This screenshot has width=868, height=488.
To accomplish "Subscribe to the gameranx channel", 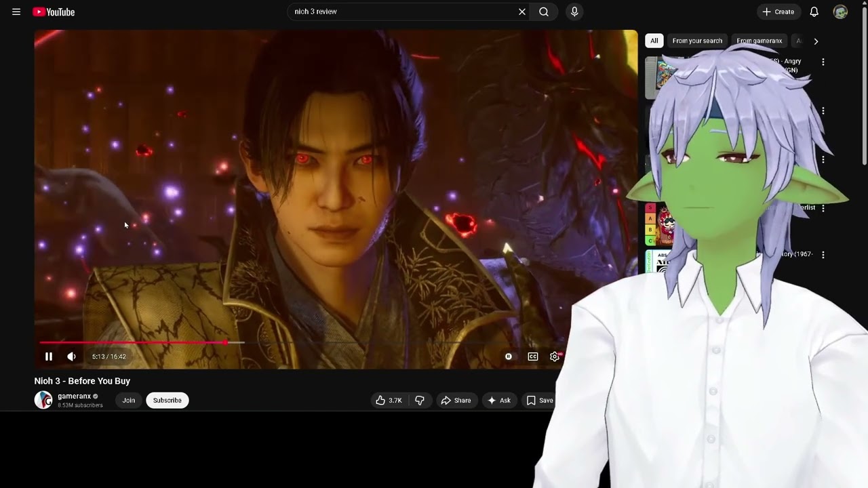I will click(167, 401).
